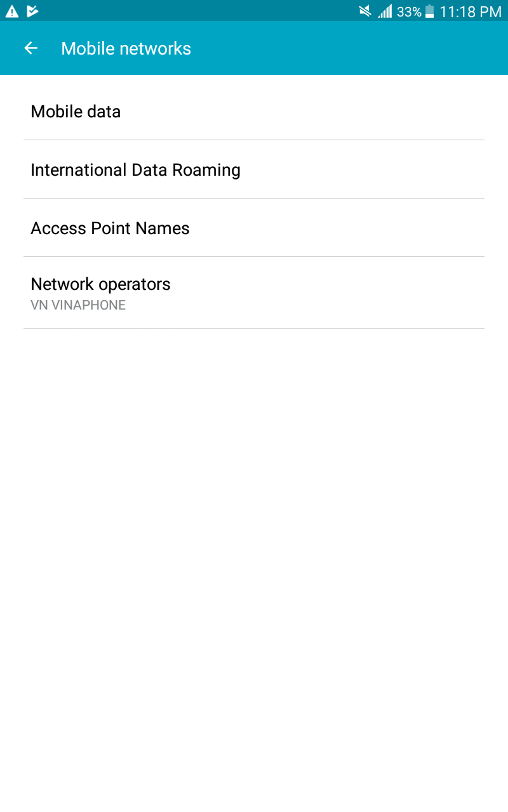The height and width of the screenshot is (812, 508).
Task: Tap the signal strength bars icon
Action: 385,11
